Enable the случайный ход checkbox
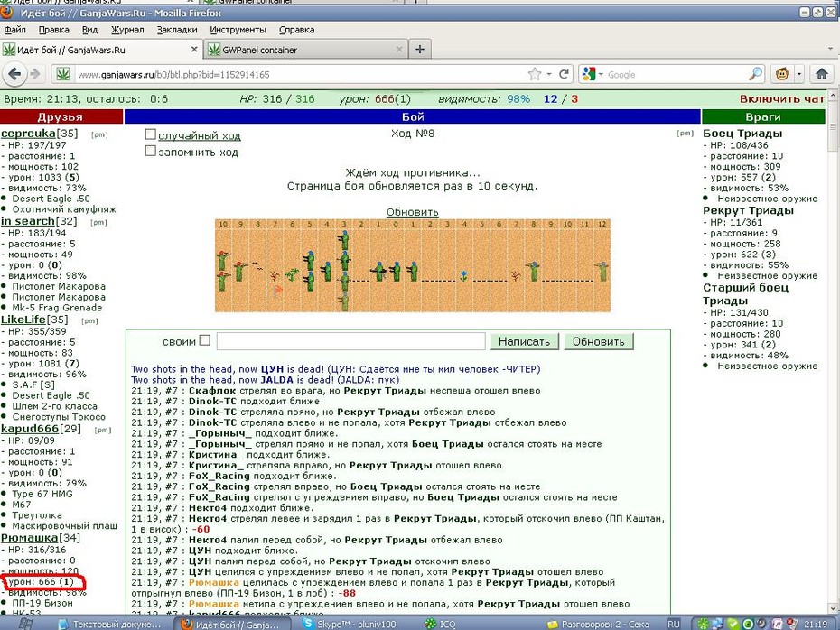840x630 pixels. 151,134
